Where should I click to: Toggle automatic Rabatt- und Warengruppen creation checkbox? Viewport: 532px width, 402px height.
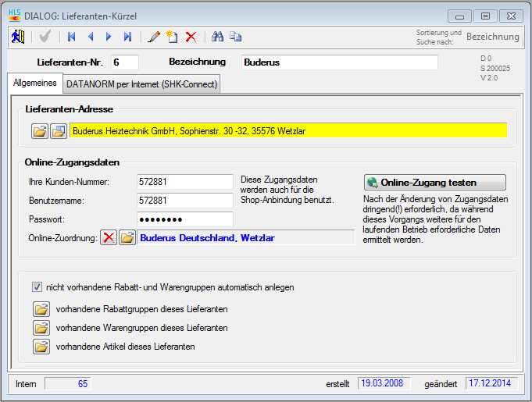[37, 286]
